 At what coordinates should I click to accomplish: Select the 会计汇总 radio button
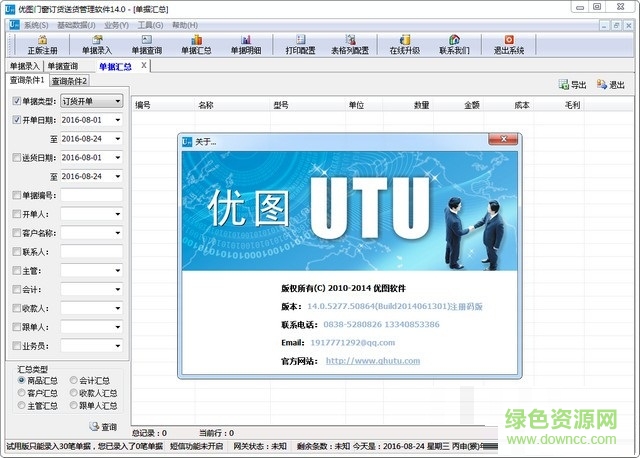click(73, 380)
